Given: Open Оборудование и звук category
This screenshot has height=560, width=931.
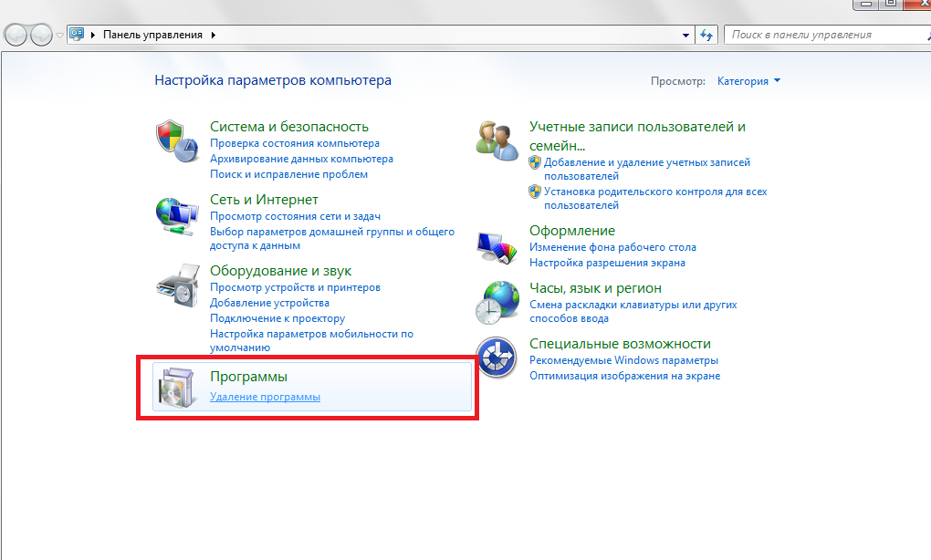Looking at the screenshot, I should point(280,271).
